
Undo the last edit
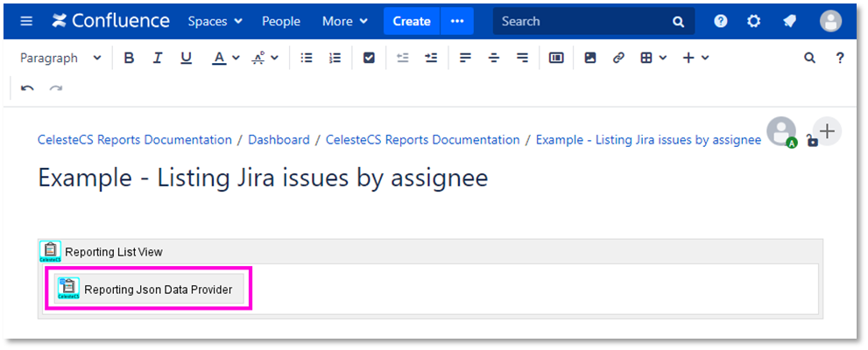[x=27, y=88]
